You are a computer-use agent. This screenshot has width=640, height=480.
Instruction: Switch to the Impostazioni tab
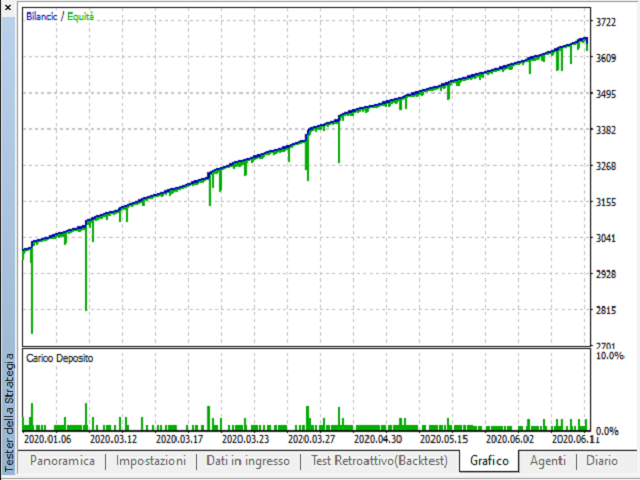(x=151, y=461)
